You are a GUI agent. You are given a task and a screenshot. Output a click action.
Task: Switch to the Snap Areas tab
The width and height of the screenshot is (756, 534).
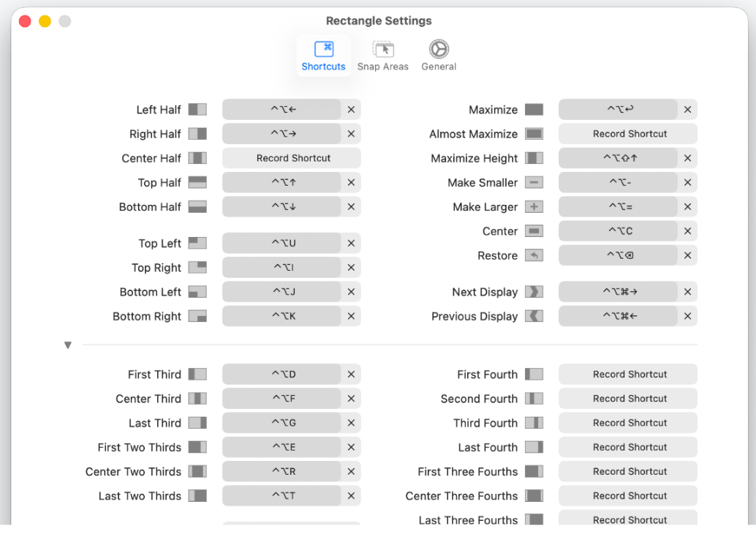[x=383, y=56]
